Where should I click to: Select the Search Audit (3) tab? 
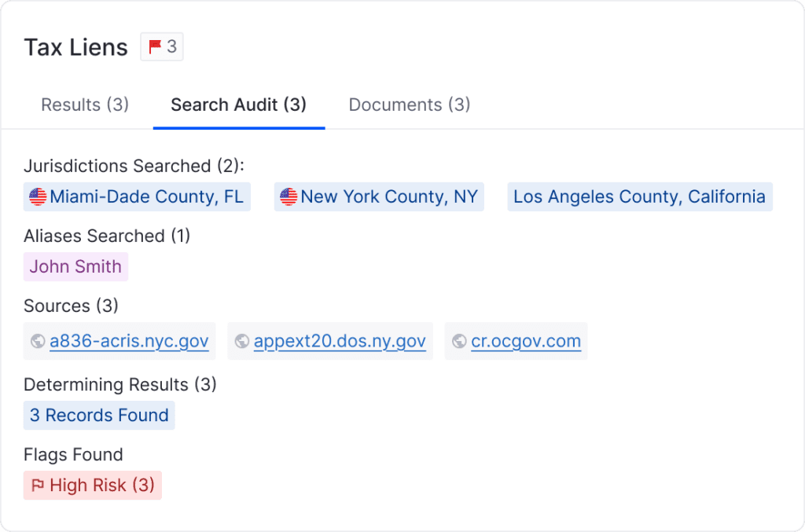click(239, 105)
